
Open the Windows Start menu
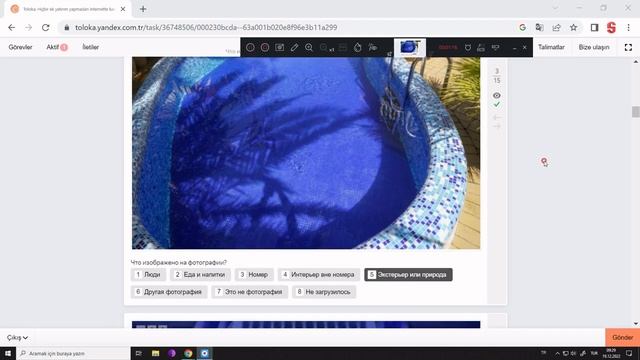tap(8, 353)
